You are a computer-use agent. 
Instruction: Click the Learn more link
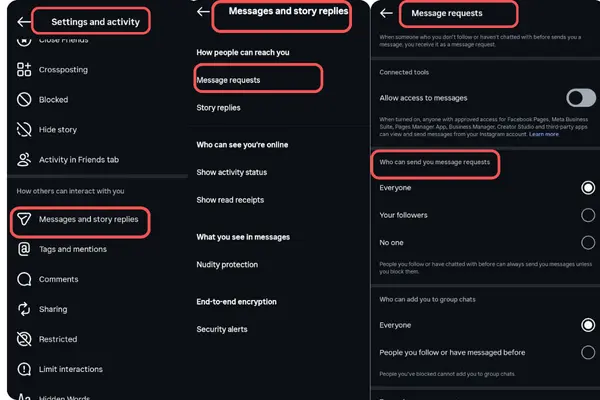[544, 133]
